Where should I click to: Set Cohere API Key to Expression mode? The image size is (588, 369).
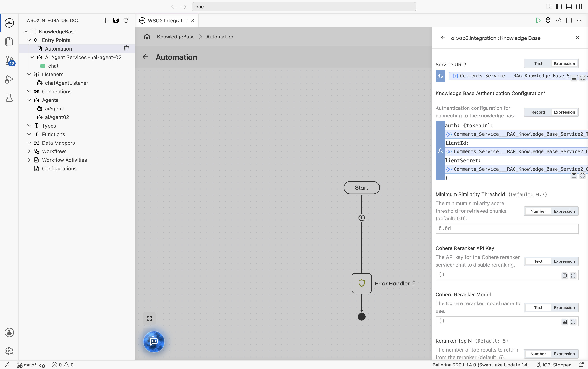pyautogui.click(x=564, y=261)
